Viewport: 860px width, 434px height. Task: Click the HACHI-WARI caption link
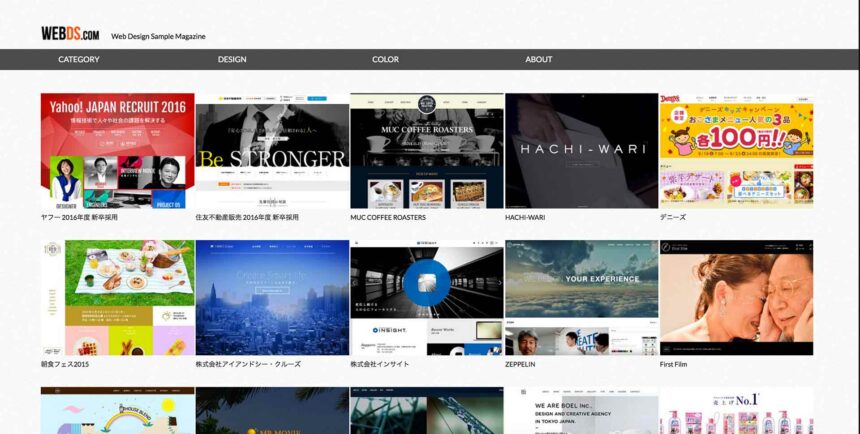tap(525, 217)
